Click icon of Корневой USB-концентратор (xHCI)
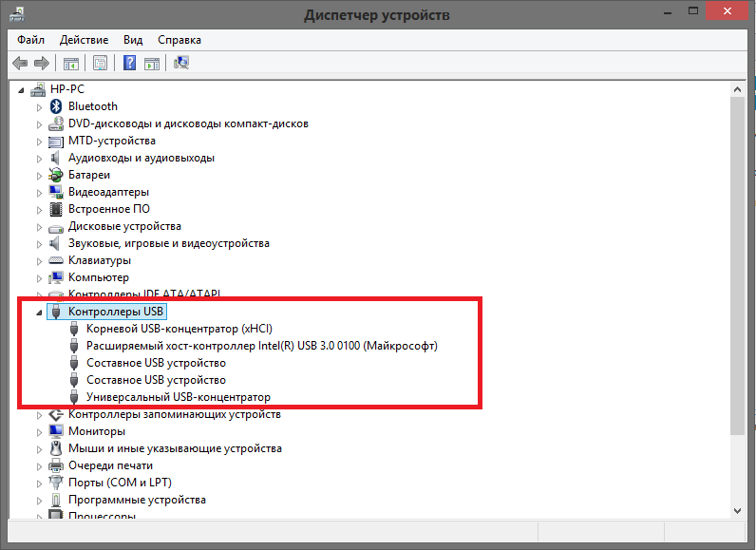Viewport: 756px width, 550px height. (x=74, y=329)
